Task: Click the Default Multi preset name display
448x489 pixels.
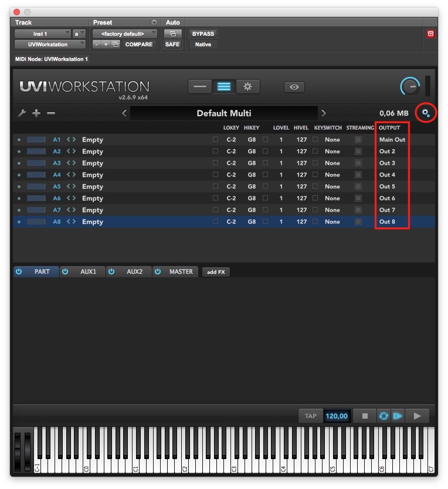Action: pos(223,113)
